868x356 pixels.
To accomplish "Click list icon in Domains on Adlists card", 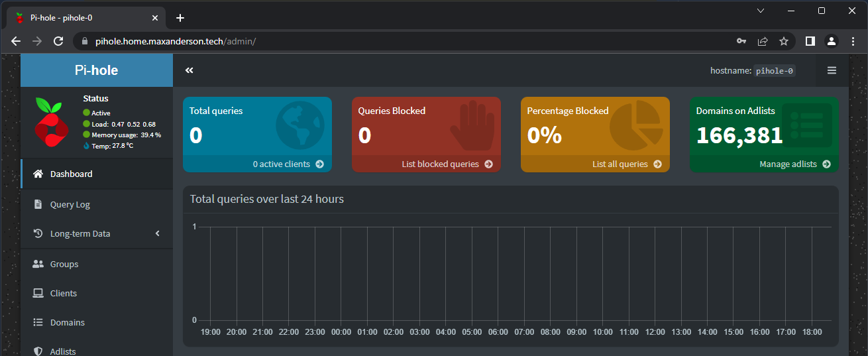I will (x=807, y=125).
